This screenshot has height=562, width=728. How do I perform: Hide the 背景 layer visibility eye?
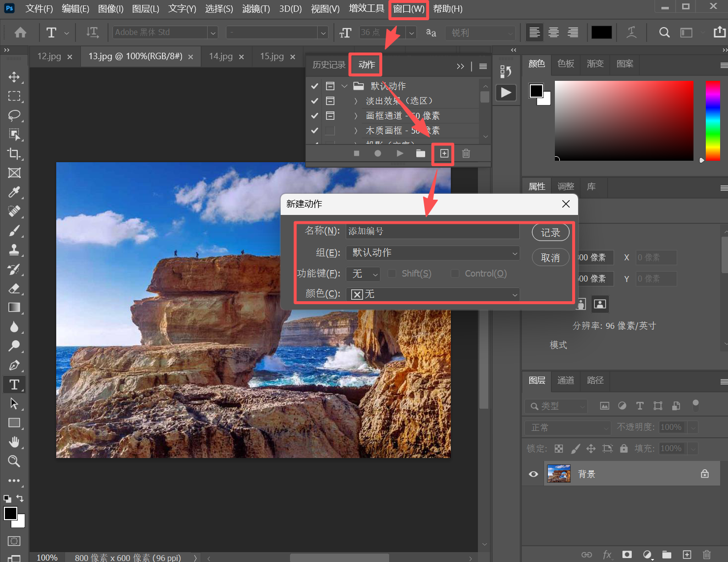click(533, 474)
